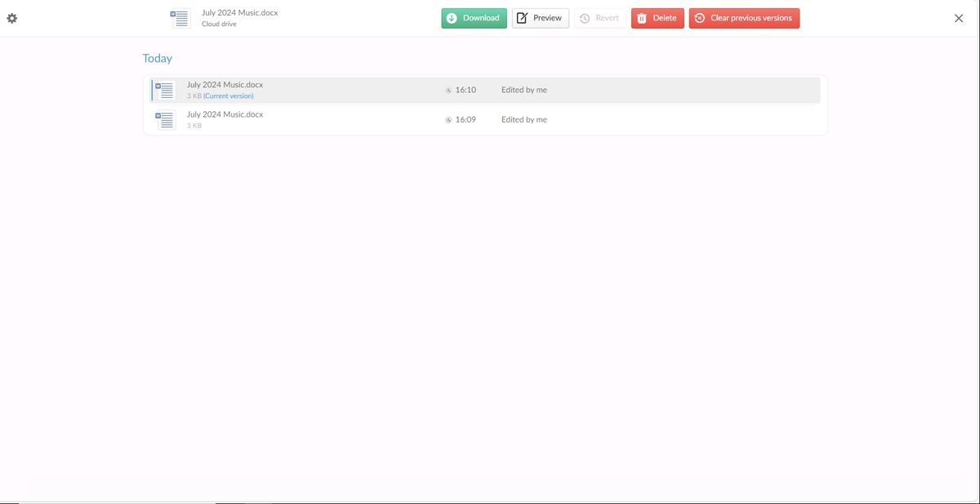Image resolution: width=980 pixels, height=504 pixels.
Task: Click the Today section header
Action: point(157,57)
